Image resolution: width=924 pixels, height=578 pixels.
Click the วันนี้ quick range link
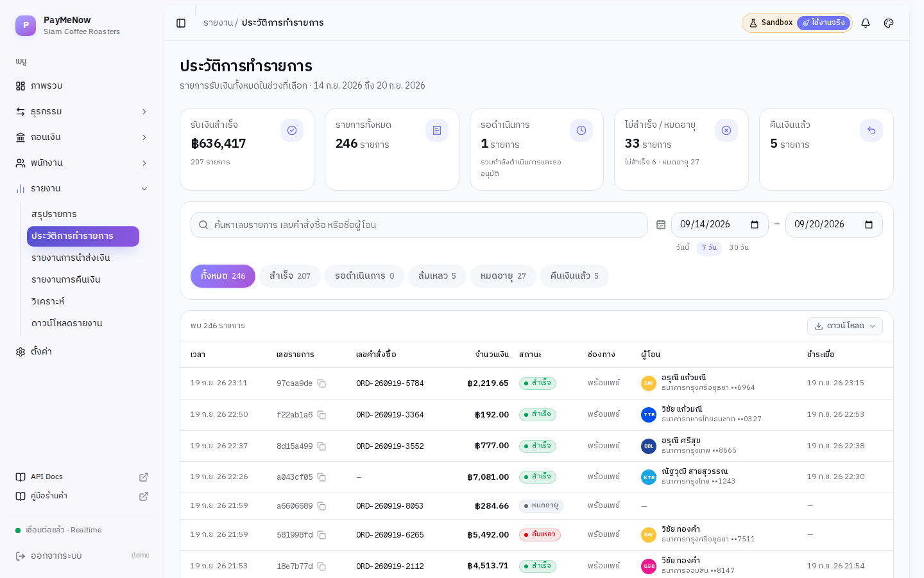point(683,247)
